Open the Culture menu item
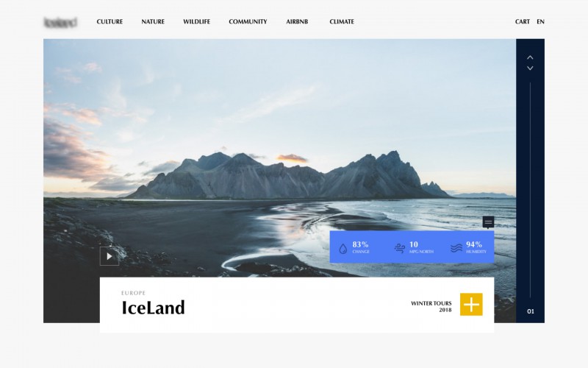The height and width of the screenshot is (368, 588). click(110, 22)
